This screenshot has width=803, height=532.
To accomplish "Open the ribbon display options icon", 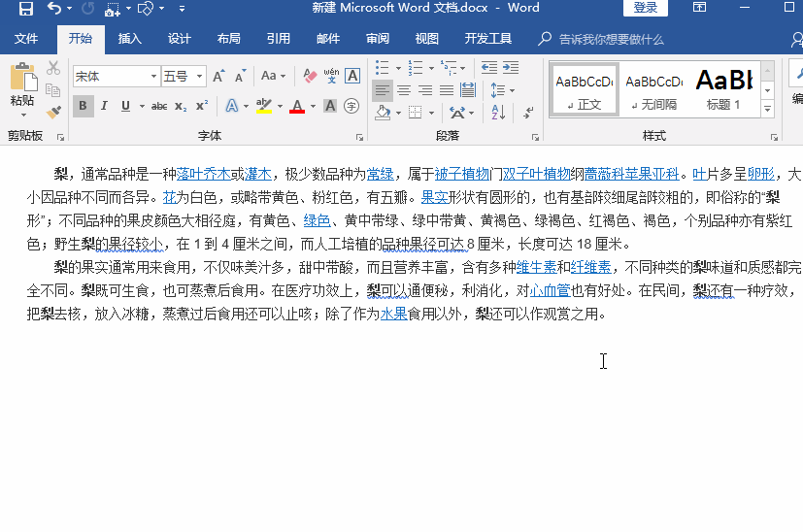I will pyautogui.click(x=699, y=8).
